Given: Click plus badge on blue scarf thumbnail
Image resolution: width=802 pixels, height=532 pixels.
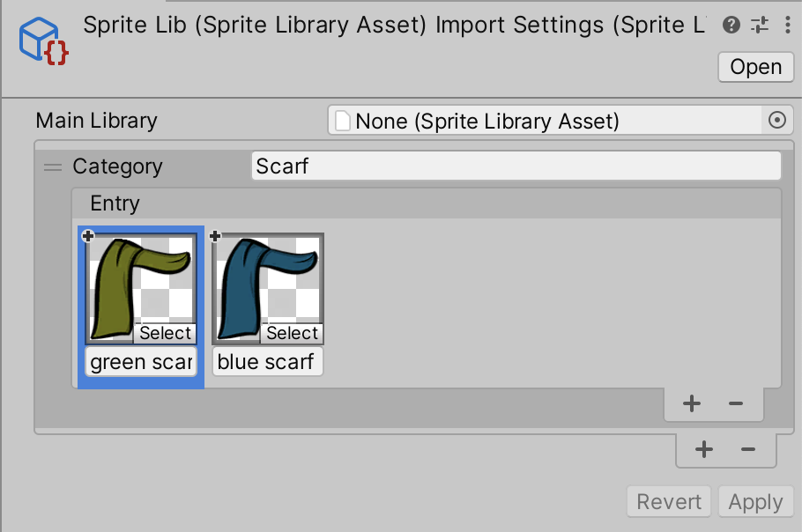Looking at the screenshot, I should 215,235.
